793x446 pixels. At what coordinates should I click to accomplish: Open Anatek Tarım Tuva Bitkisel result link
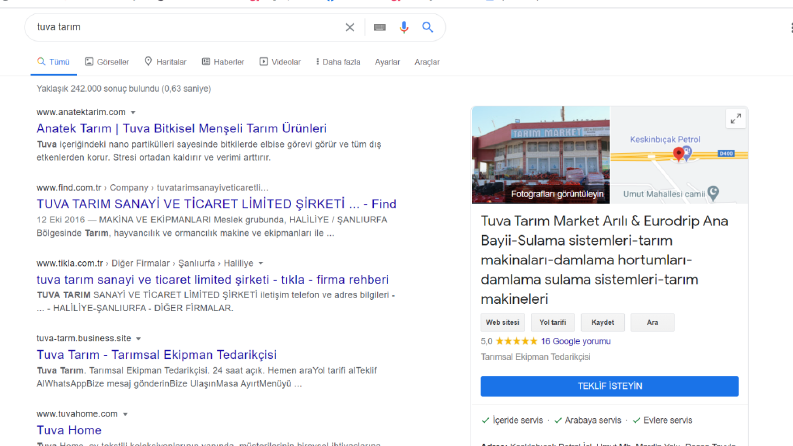click(182, 128)
